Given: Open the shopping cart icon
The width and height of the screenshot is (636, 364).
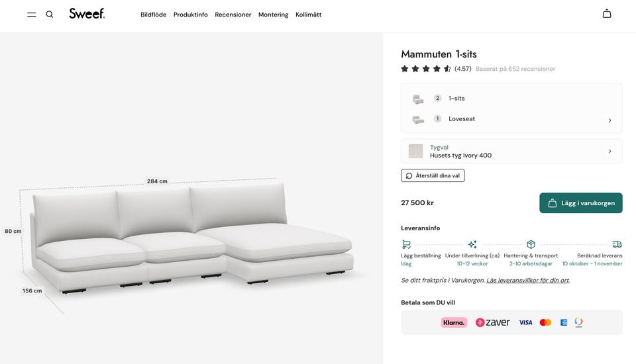Looking at the screenshot, I should 607,14.
